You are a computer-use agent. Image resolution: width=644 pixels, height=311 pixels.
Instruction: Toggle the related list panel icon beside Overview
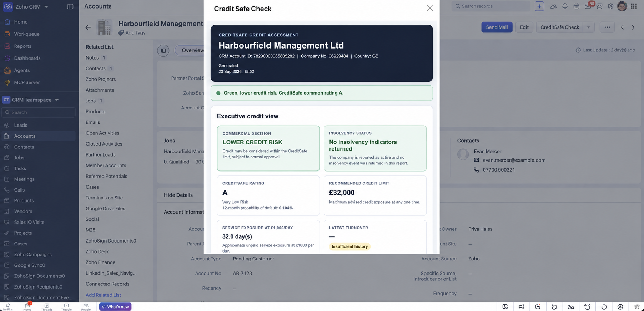click(163, 51)
